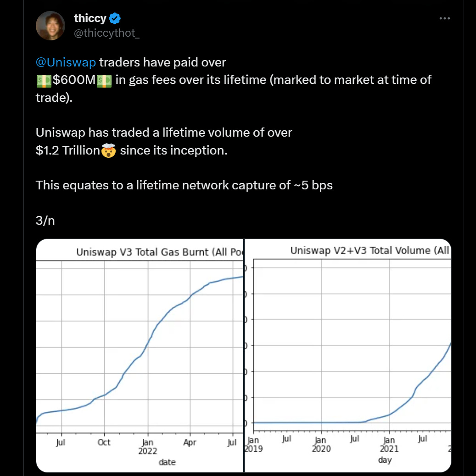This screenshot has width=476, height=476.
Task: Click the Oct tick on gas chart
Action: pos(104,443)
